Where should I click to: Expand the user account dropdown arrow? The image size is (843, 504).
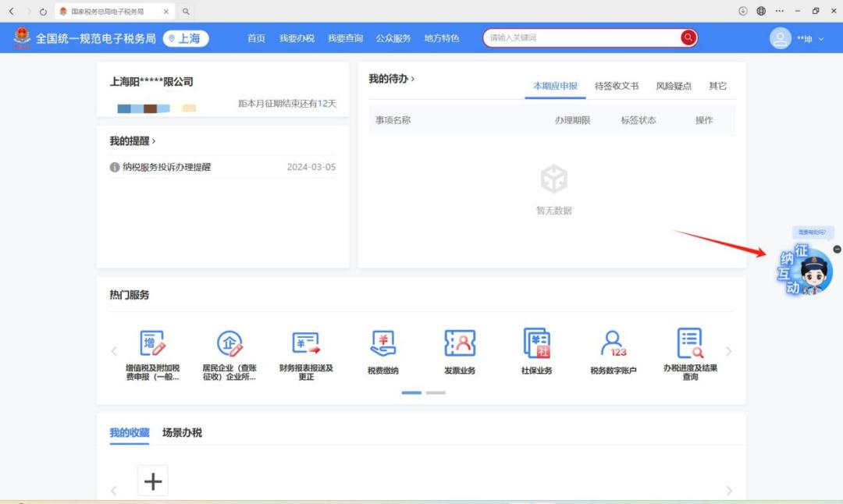821,39
